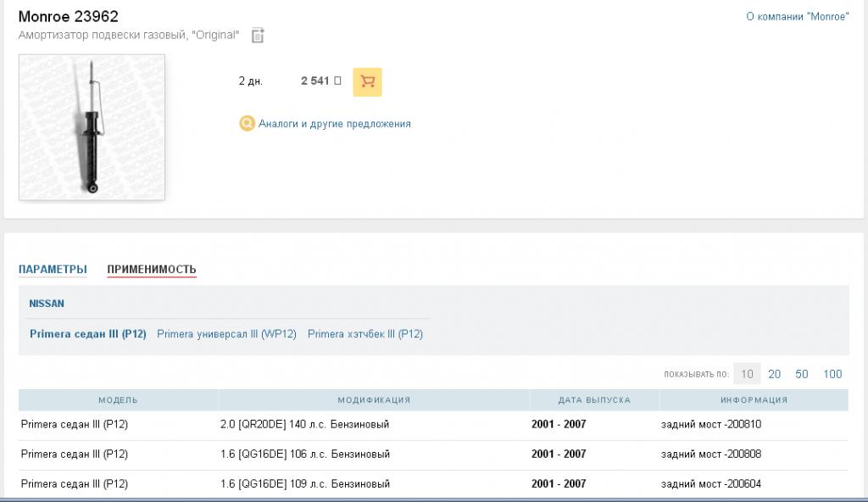The width and height of the screenshot is (868, 502).
Task: Click model cell in the QR20DE row
Action: (x=75, y=425)
